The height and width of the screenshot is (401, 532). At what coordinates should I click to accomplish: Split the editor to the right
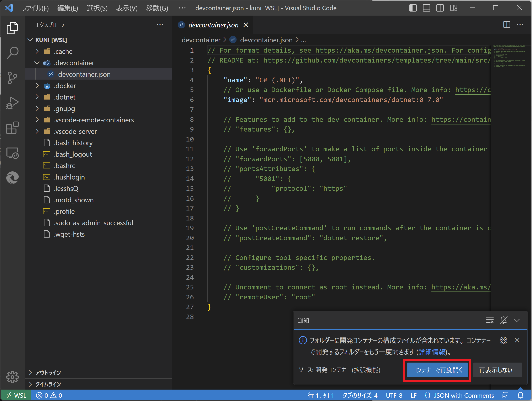506,25
